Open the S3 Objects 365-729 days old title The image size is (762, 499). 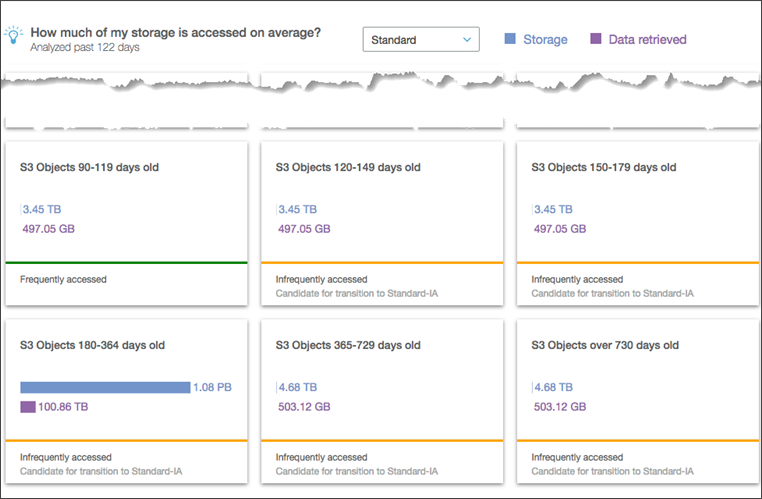pos(347,345)
